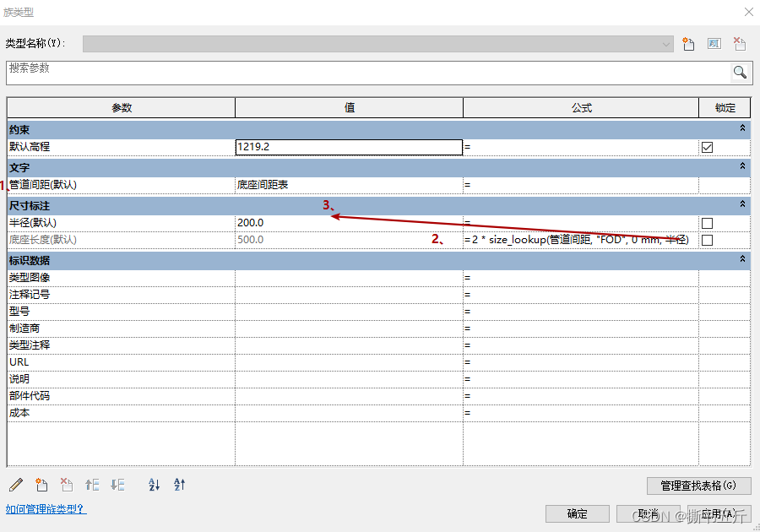Click the delete parameter icon
The height and width of the screenshot is (532, 760).
(67, 485)
